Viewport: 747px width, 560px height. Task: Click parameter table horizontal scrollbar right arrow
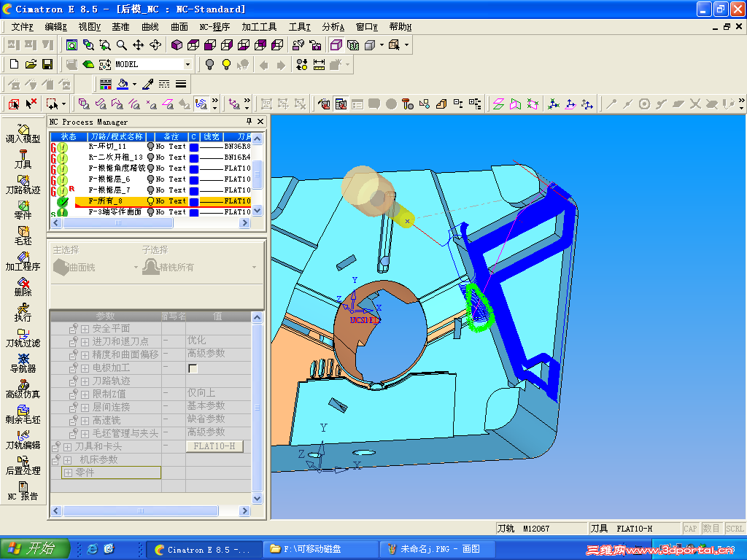(245, 511)
